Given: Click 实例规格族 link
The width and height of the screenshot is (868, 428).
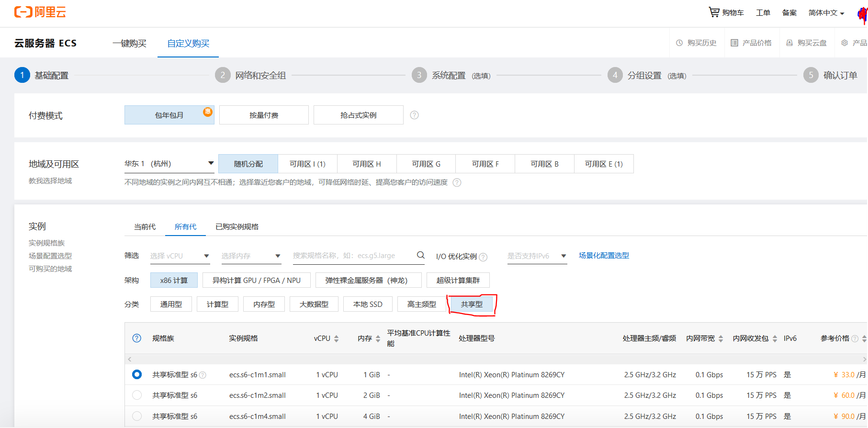Looking at the screenshot, I should pyautogui.click(x=46, y=243).
